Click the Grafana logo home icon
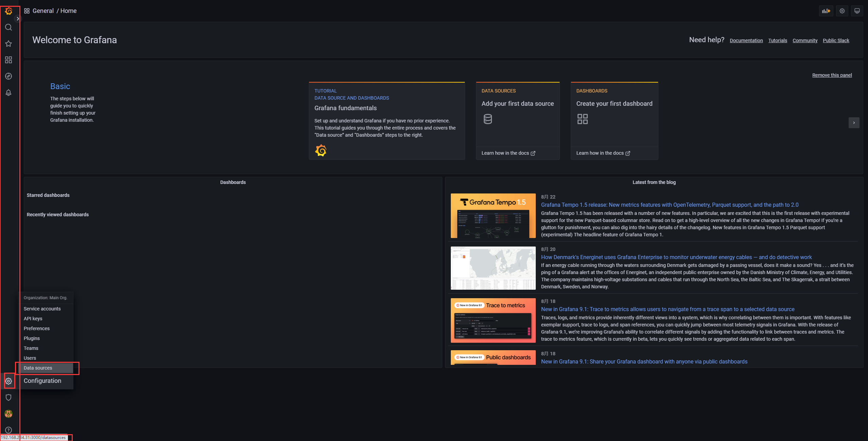The height and width of the screenshot is (441, 868). coord(8,11)
